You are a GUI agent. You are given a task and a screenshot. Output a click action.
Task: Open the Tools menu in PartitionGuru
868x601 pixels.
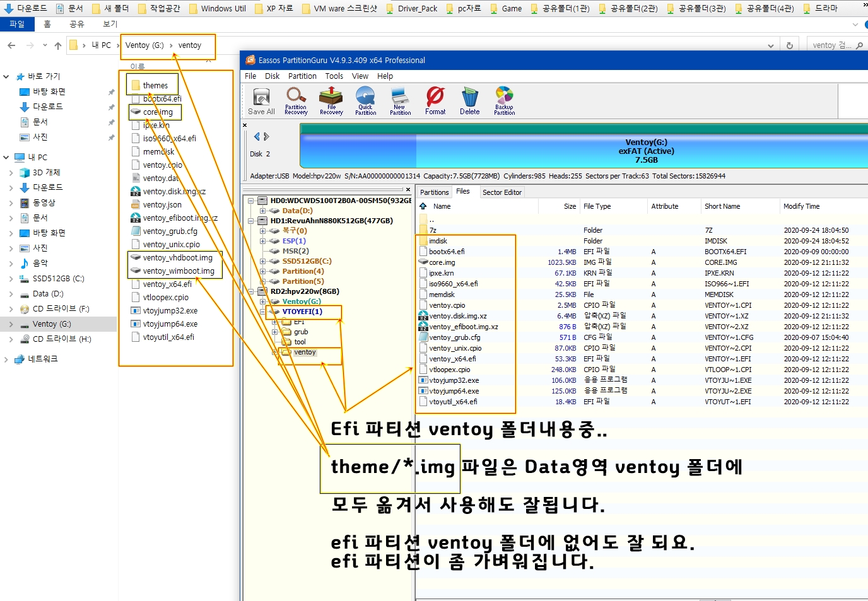click(x=334, y=76)
